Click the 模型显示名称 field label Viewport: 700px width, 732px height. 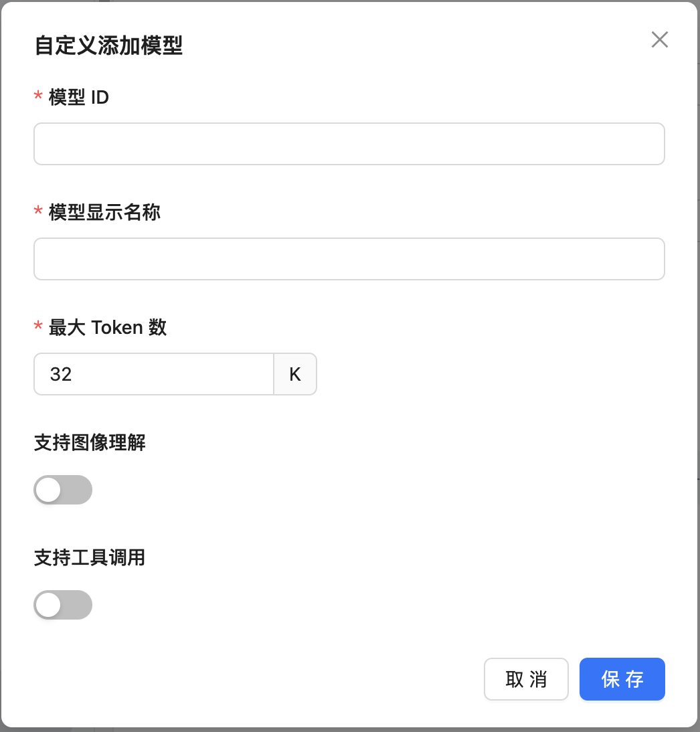tap(104, 212)
